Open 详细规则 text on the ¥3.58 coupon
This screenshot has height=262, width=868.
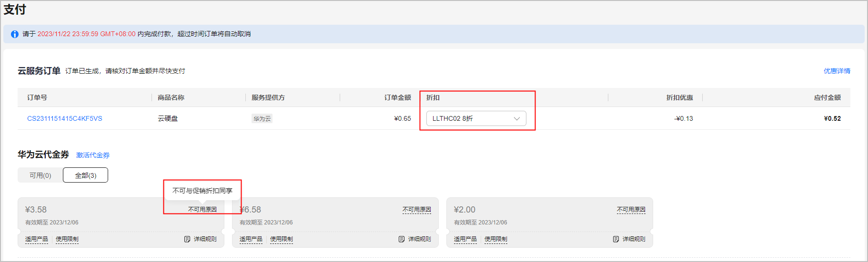[205, 239]
